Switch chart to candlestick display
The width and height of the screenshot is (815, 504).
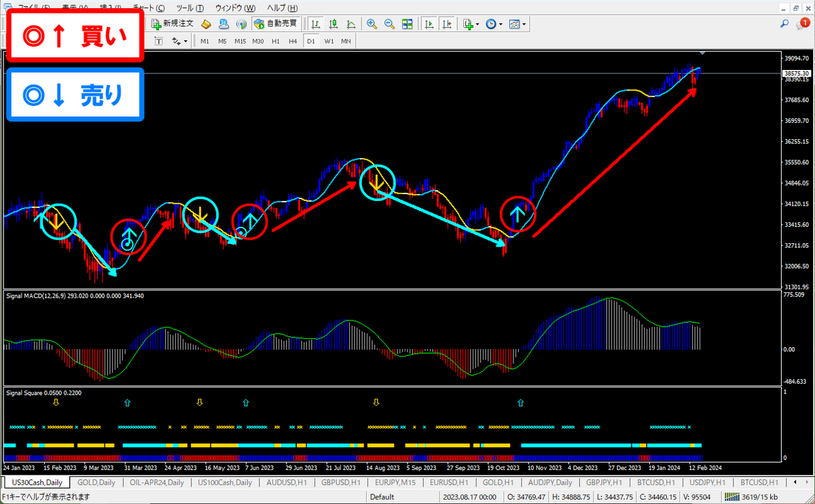(334, 24)
